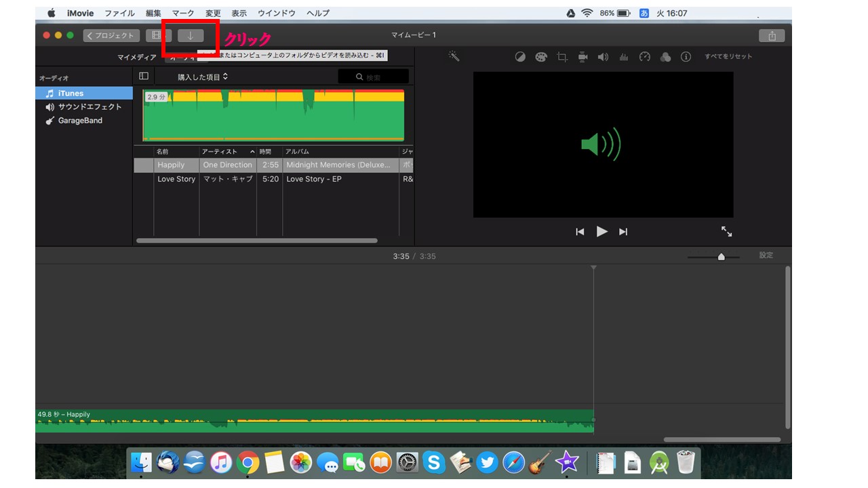Click the Google Drive menu bar icon
Viewport: 868px width, 488px height.
[x=570, y=14]
